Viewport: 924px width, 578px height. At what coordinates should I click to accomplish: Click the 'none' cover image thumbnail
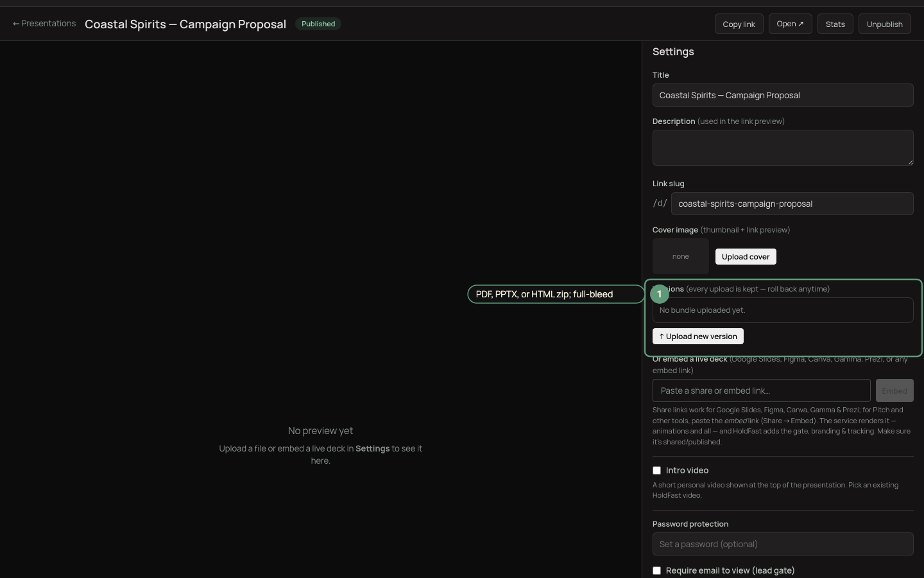point(681,256)
